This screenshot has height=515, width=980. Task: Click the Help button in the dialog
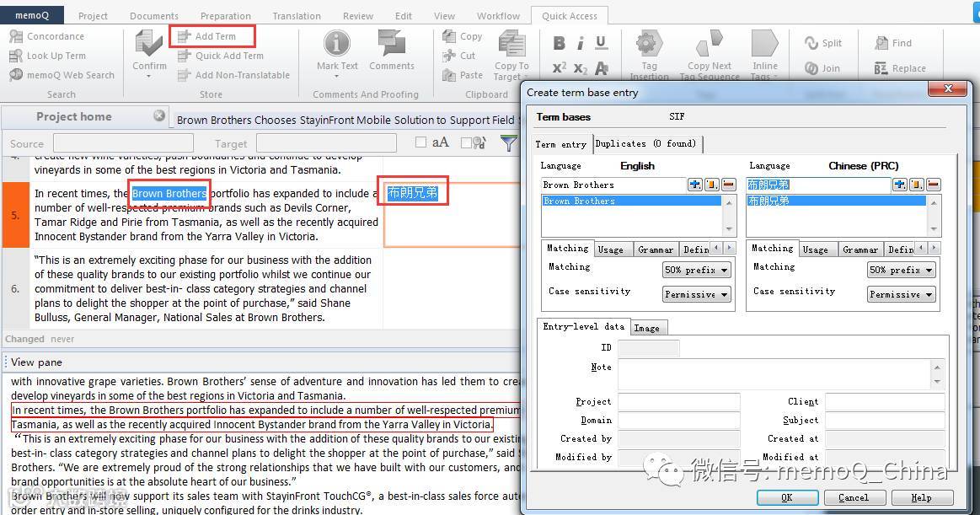922,497
